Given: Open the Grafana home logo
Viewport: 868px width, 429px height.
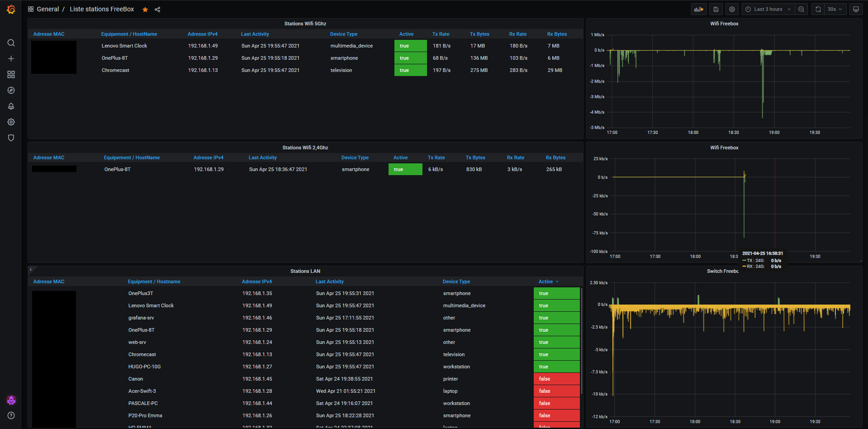Looking at the screenshot, I should [x=11, y=9].
